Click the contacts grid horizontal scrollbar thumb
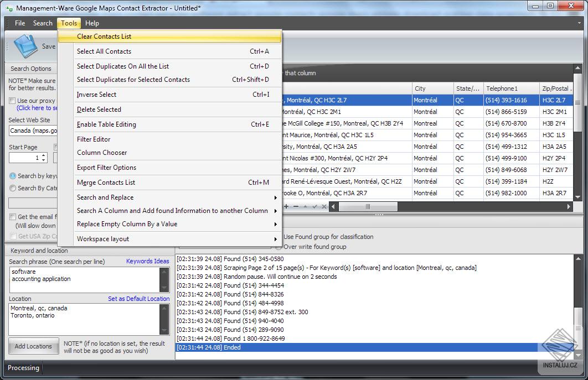Screen dimensions: 588x380 pyautogui.click(x=368, y=206)
